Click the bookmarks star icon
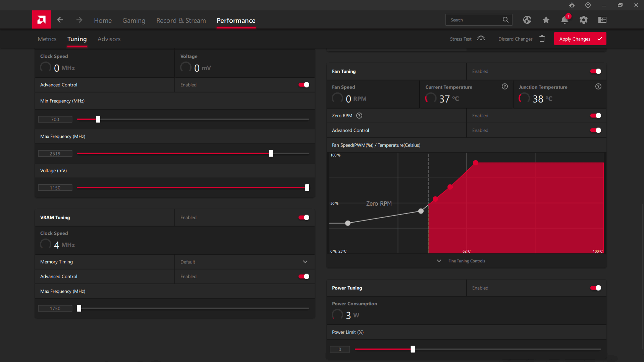This screenshot has height=362, width=644. pos(546,20)
